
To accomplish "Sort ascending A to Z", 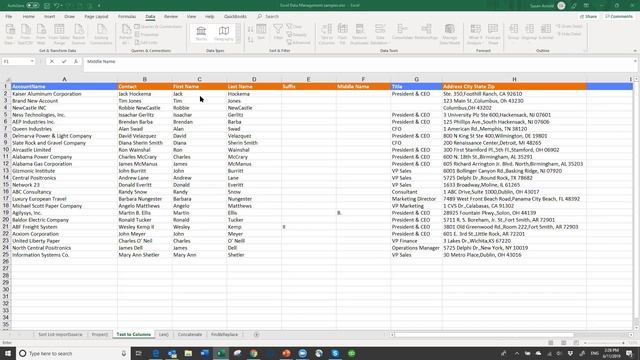I will click(x=250, y=29).
